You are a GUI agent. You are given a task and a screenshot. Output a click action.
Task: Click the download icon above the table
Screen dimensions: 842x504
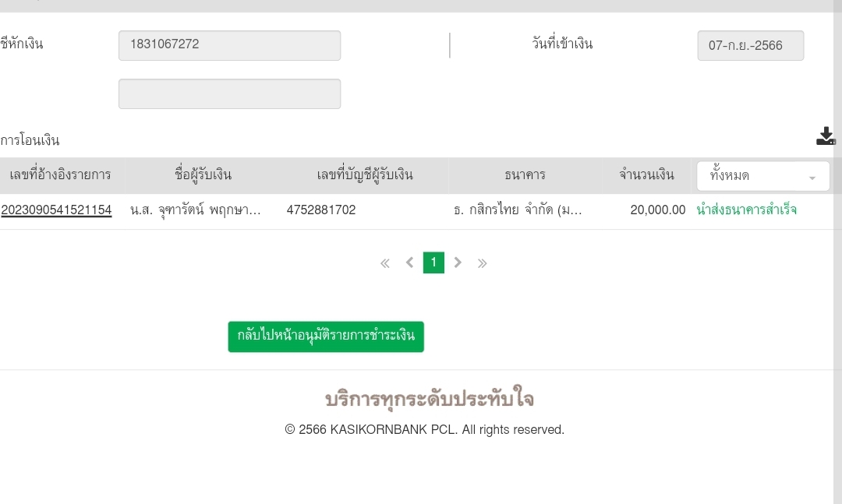coord(826,136)
